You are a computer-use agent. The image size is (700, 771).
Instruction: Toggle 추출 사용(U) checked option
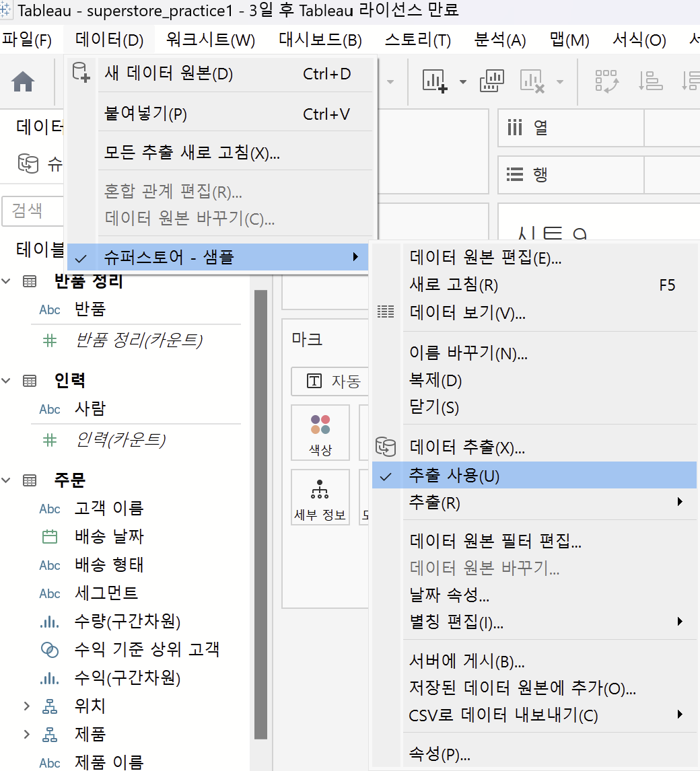[x=534, y=476]
